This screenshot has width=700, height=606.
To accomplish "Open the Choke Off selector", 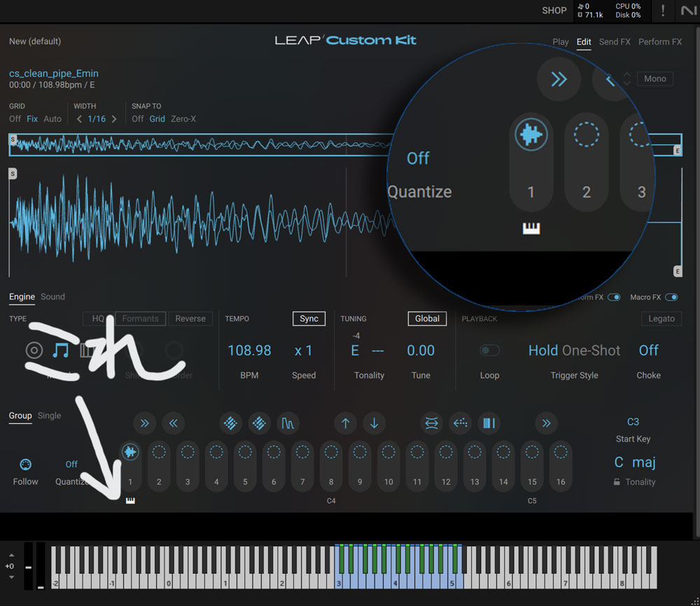I will (x=648, y=350).
